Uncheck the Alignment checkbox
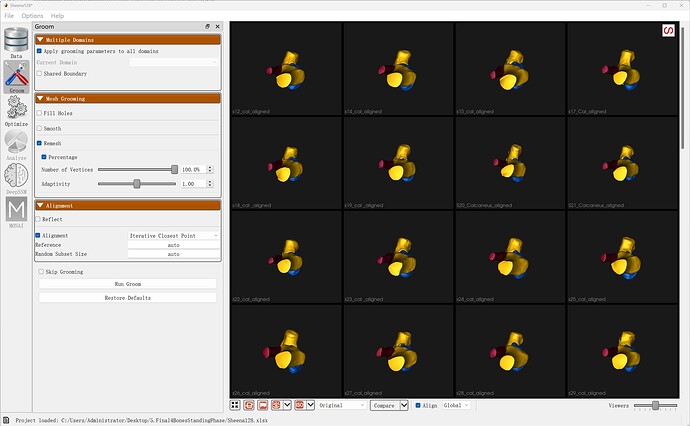The height and width of the screenshot is (426, 690). coord(38,235)
